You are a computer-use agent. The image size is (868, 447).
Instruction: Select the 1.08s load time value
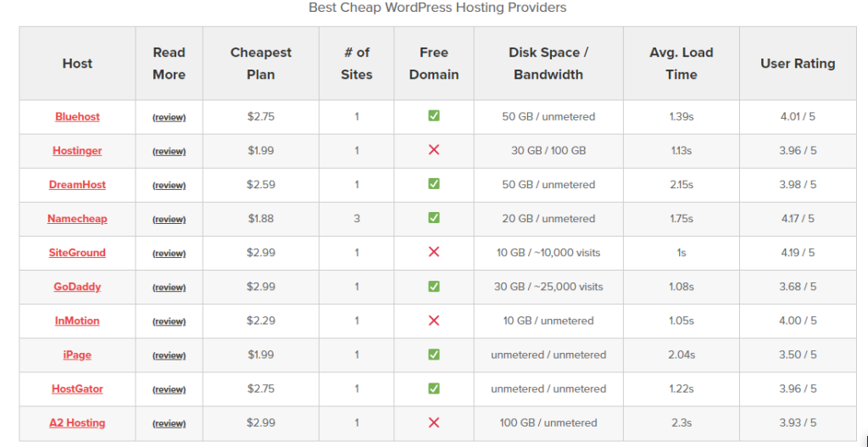682,287
